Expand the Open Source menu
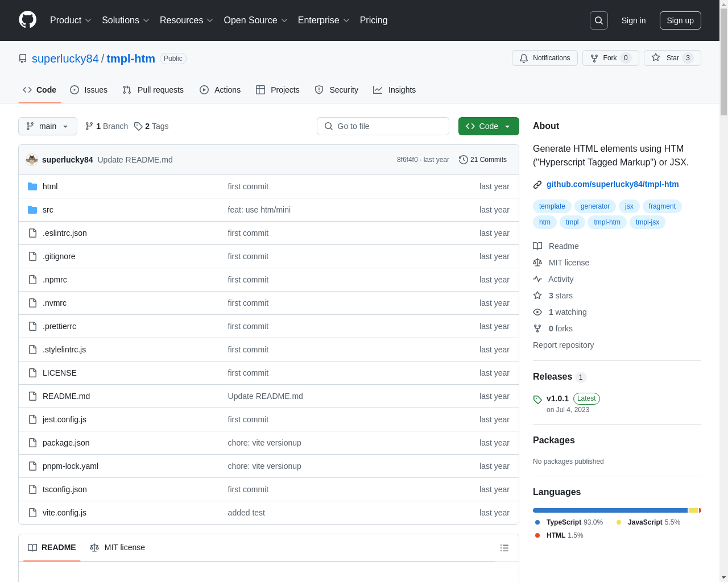728x582 pixels. tap(256, 20)
